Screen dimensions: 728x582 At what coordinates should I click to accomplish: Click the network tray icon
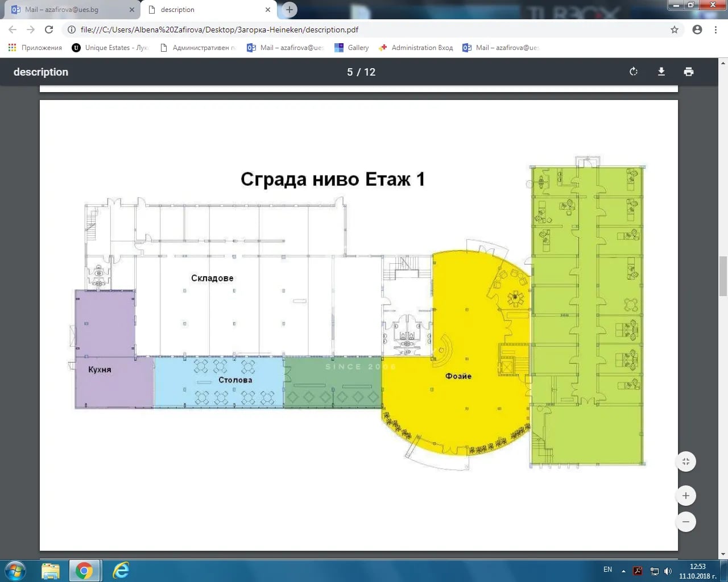(x=654, y=571)
